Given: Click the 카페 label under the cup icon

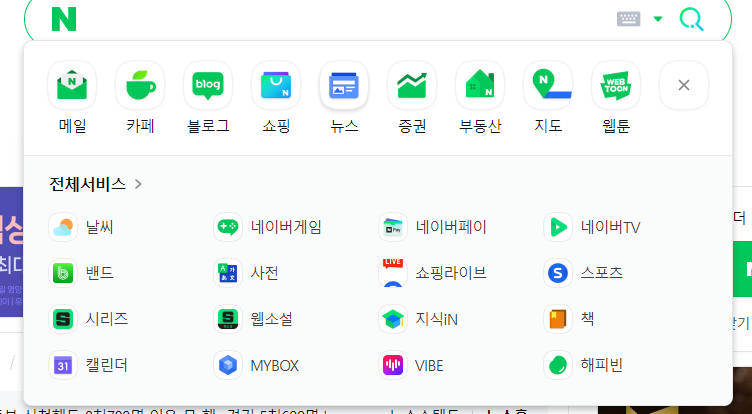Looking at the screenshot, I should pyautogui.click(x=140, y=126).
